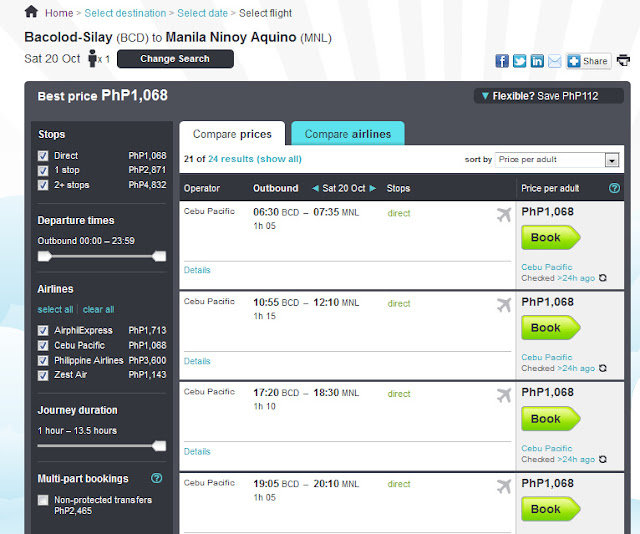640x534 pixels.
Task: Open Details for 06:30 flight
Action: 197,270
